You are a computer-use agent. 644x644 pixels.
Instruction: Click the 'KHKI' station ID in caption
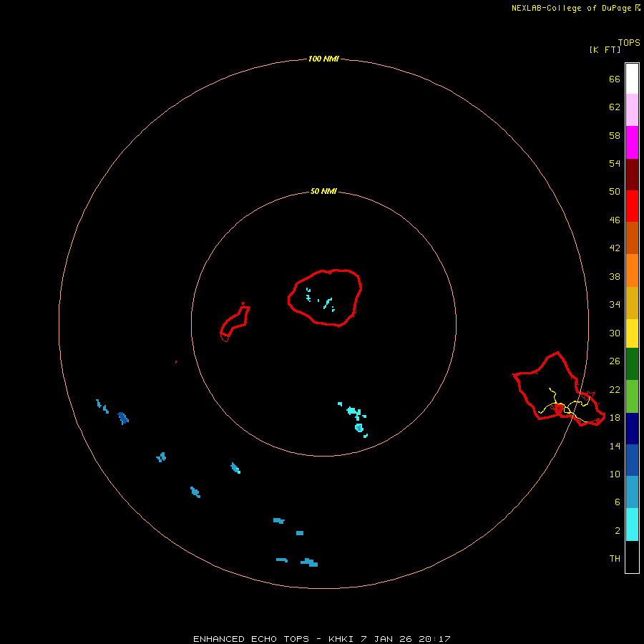coord(341,639)
